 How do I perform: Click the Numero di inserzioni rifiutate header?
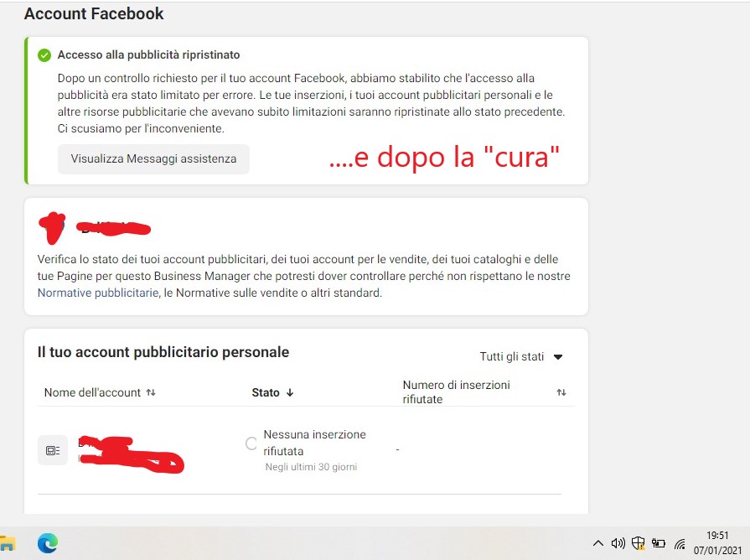[457, 392]
